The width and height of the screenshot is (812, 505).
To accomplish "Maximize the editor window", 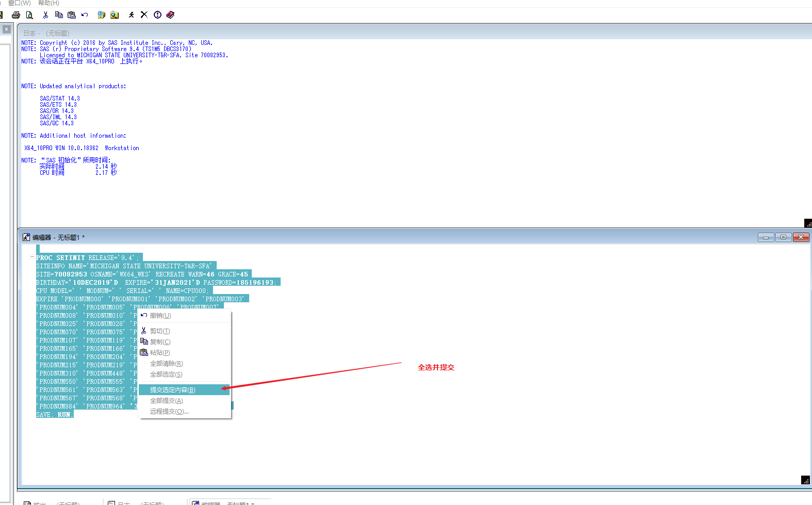I will pos(783,237).
